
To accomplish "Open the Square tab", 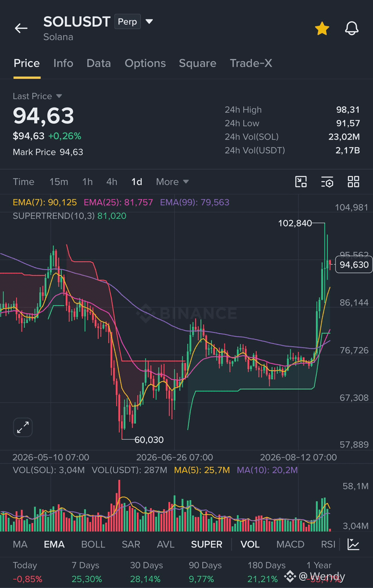I will [x=197, y=63].
